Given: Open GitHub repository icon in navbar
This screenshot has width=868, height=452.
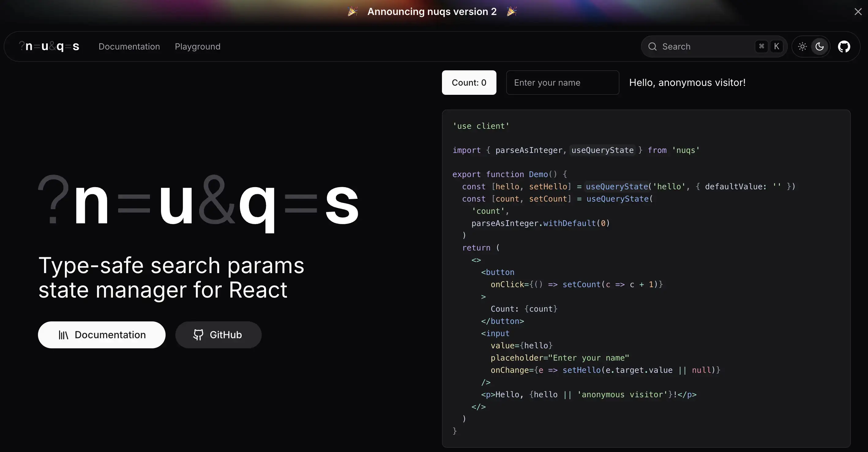Looking at the screenshot, I should (844, 46).
